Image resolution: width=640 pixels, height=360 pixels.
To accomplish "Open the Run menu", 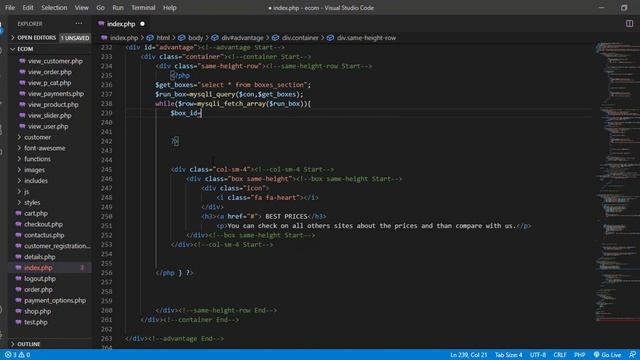I will 118,8.
